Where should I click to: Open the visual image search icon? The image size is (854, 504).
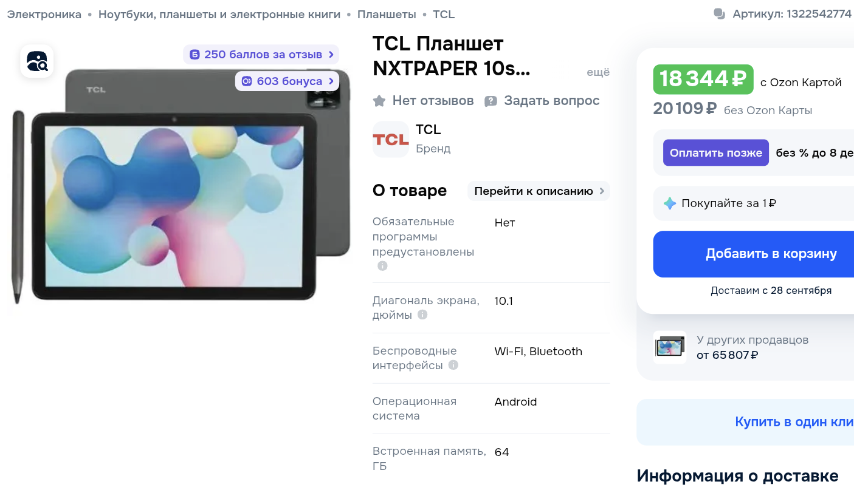[x=37, y=61]
